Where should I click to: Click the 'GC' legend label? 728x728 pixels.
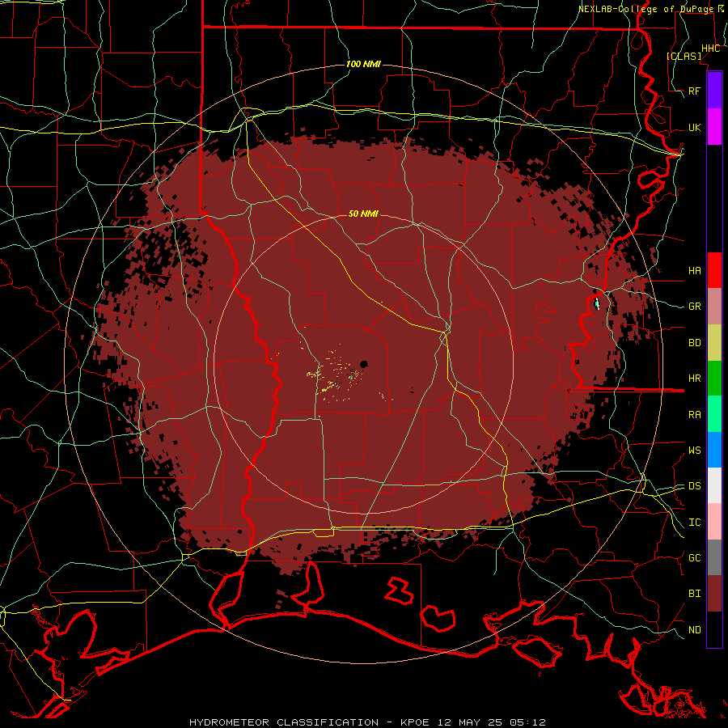tap(694, 558)
